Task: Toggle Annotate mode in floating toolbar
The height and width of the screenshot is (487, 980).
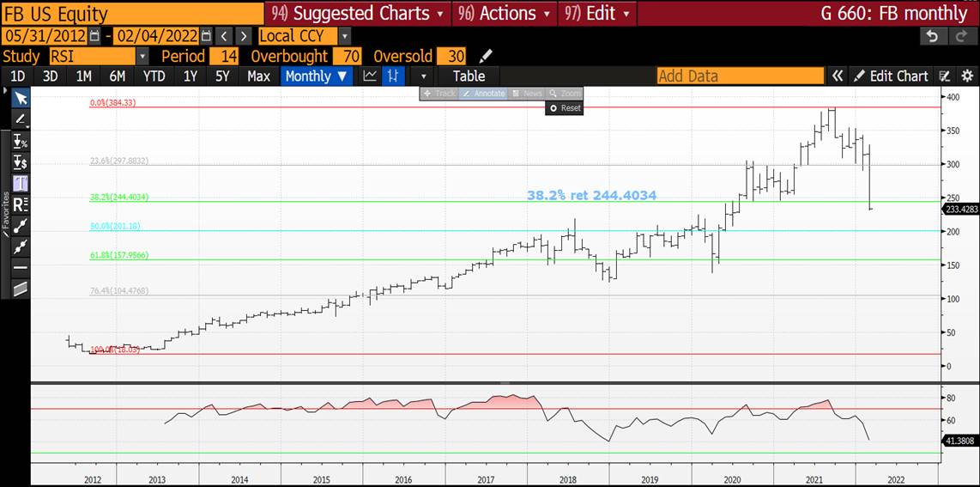Action: tap(482, 93)
